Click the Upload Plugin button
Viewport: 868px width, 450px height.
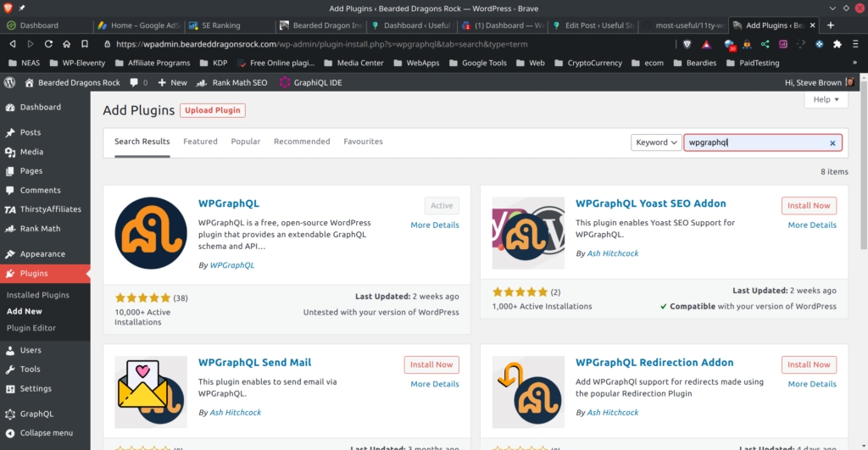coord(213,110)
